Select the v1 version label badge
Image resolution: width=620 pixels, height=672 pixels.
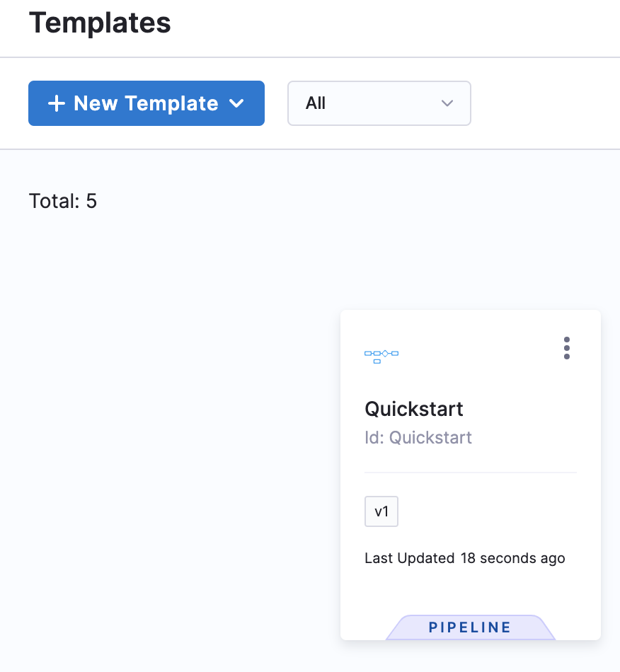tap(381, 511)
